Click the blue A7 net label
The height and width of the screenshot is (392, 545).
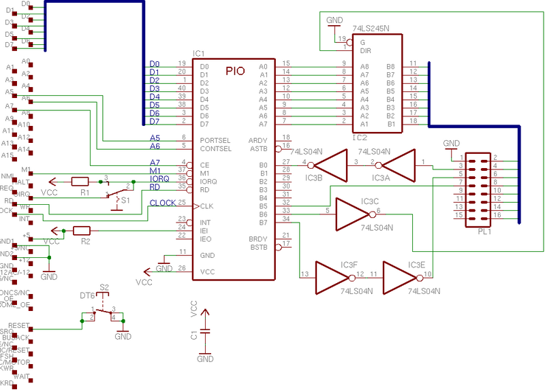point(155,162)
